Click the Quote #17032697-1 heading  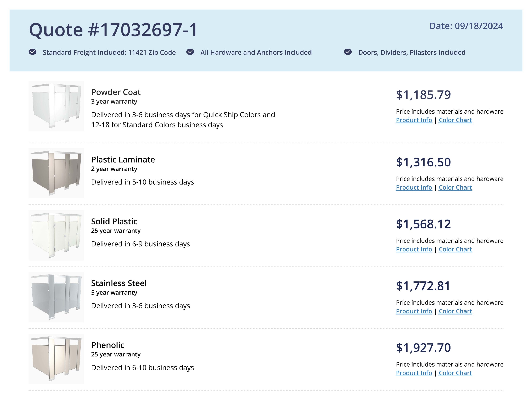113,30
